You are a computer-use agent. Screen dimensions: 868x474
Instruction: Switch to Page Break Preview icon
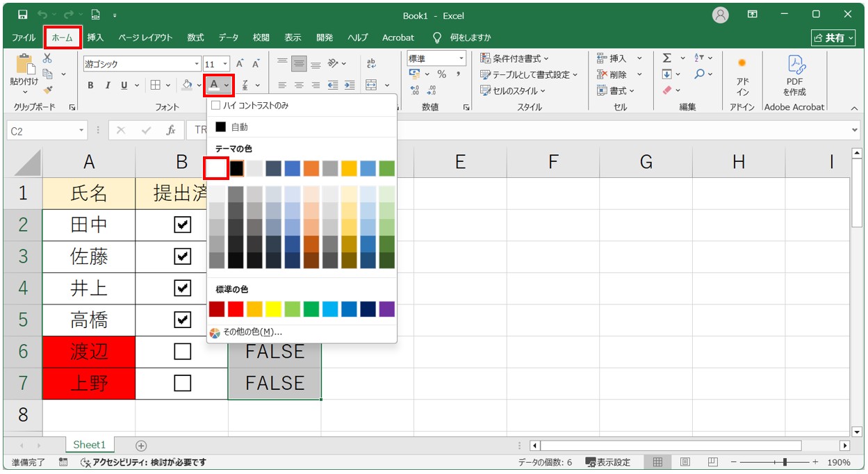(x=713, y=462)
